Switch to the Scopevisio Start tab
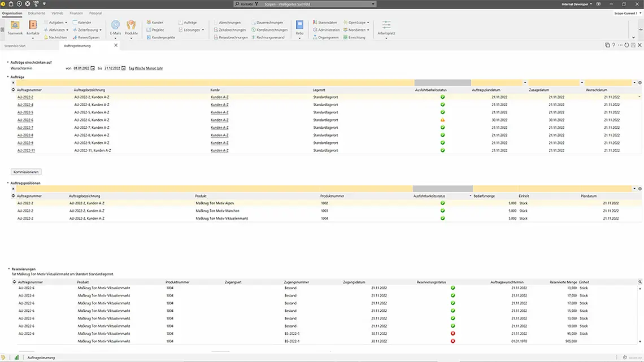644x362 pixels. click(15, 45)
